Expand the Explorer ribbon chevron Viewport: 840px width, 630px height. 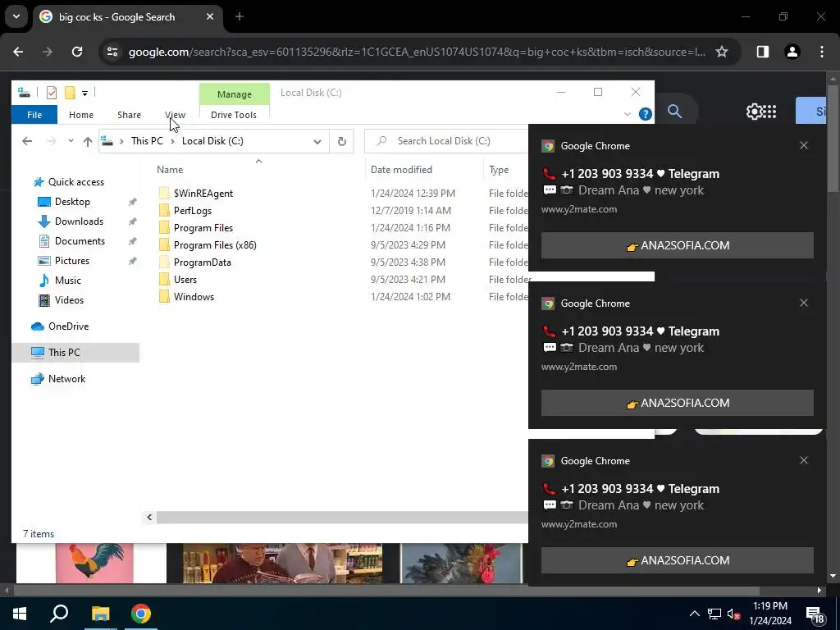628,114
